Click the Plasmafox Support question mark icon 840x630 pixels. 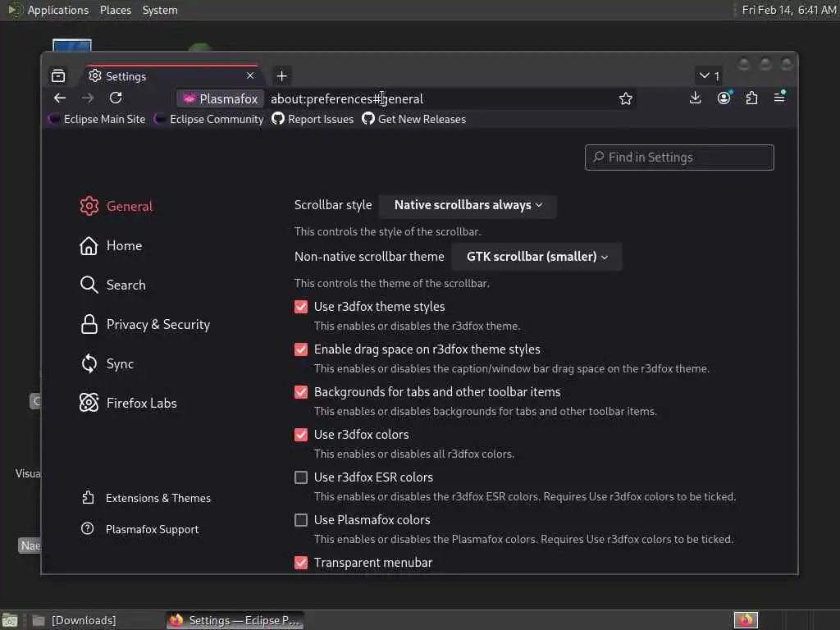[87, 529]
